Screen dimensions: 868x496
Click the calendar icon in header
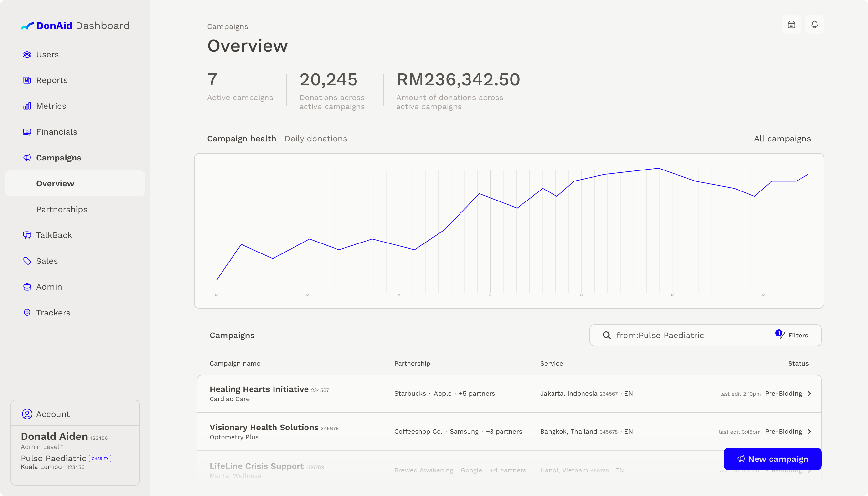tap(791, 25)
